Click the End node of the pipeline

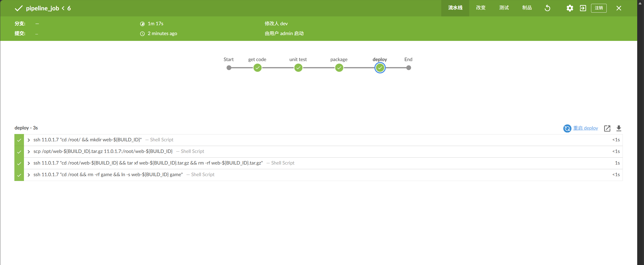pyautogui.click(x=409, y=68)
